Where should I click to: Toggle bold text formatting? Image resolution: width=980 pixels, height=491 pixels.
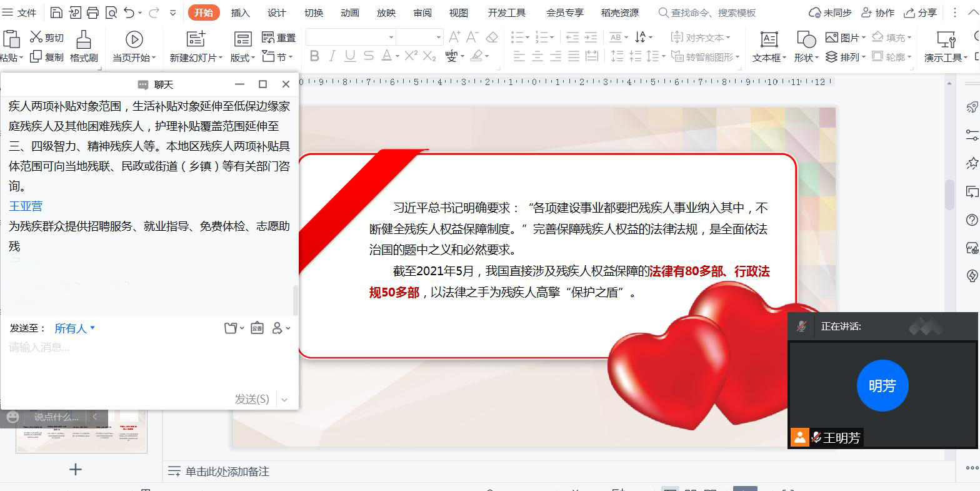point(314,56)
